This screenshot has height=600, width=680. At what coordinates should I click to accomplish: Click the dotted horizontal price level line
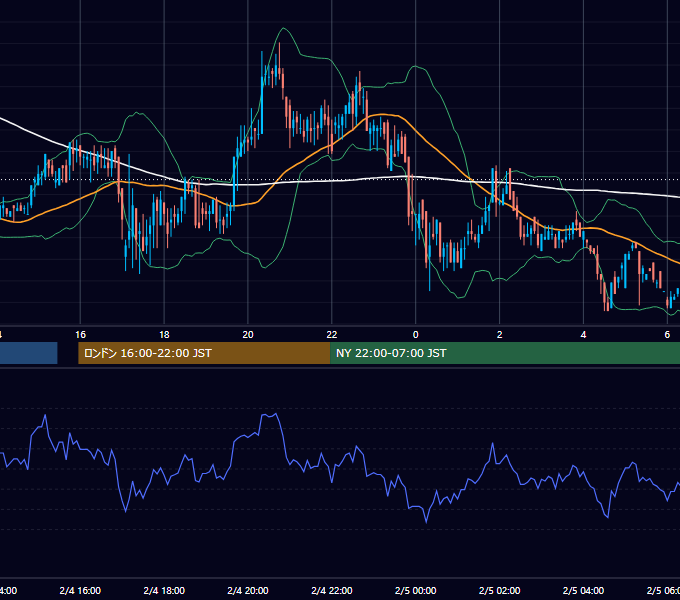coord(340,179)
